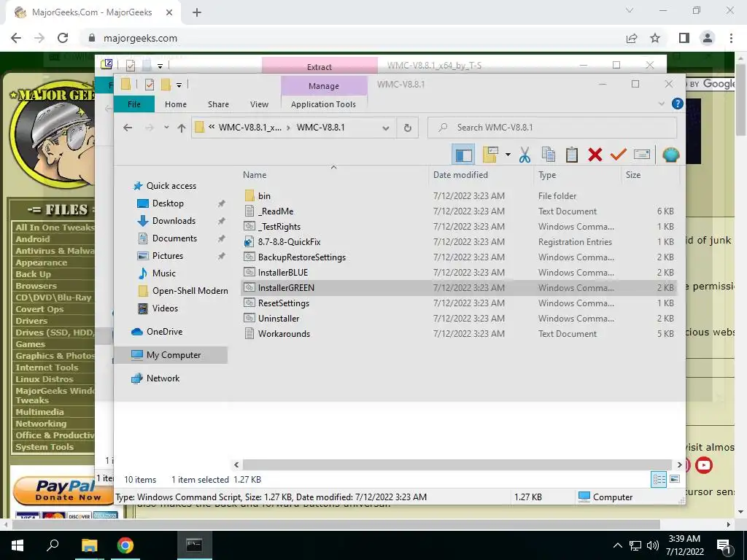
Task: Open the command prompt taskbar icon
Action: (194, 545)
